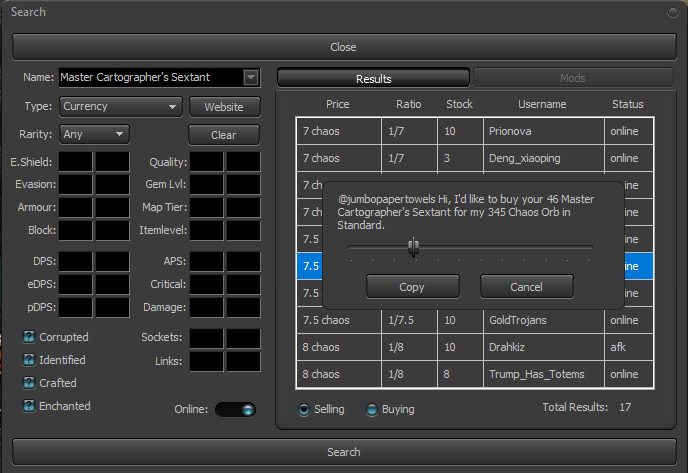Click the first Armour field
The width and height of the screenshot is (688, 473).
[x=76, y=208]
